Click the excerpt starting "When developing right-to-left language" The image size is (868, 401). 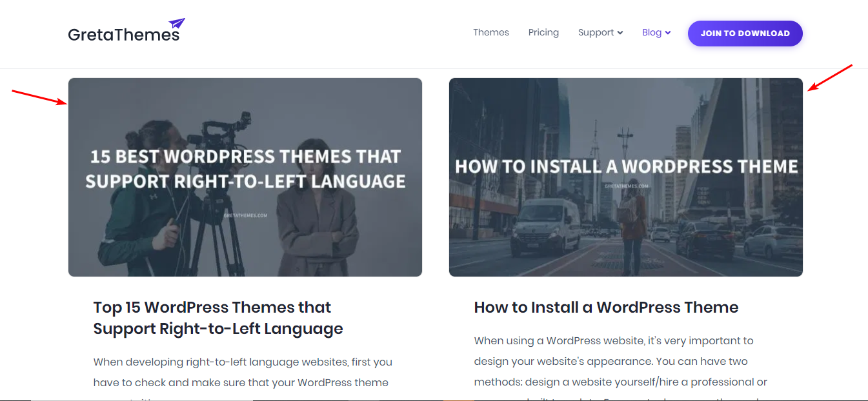[241, 378]
